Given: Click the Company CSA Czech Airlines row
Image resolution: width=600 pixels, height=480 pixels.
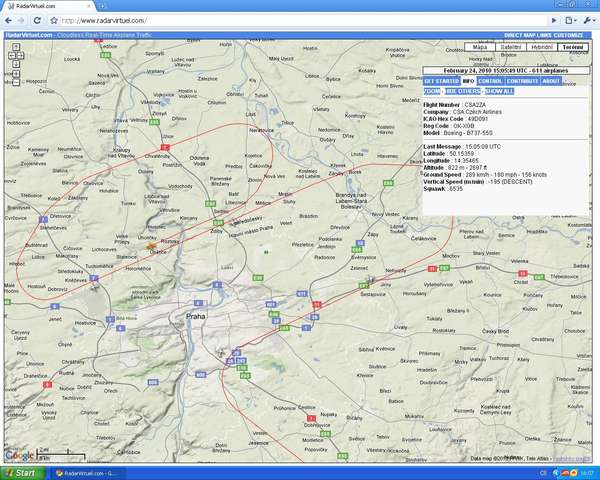Looking at the screenshot, I should coord(462,112).
